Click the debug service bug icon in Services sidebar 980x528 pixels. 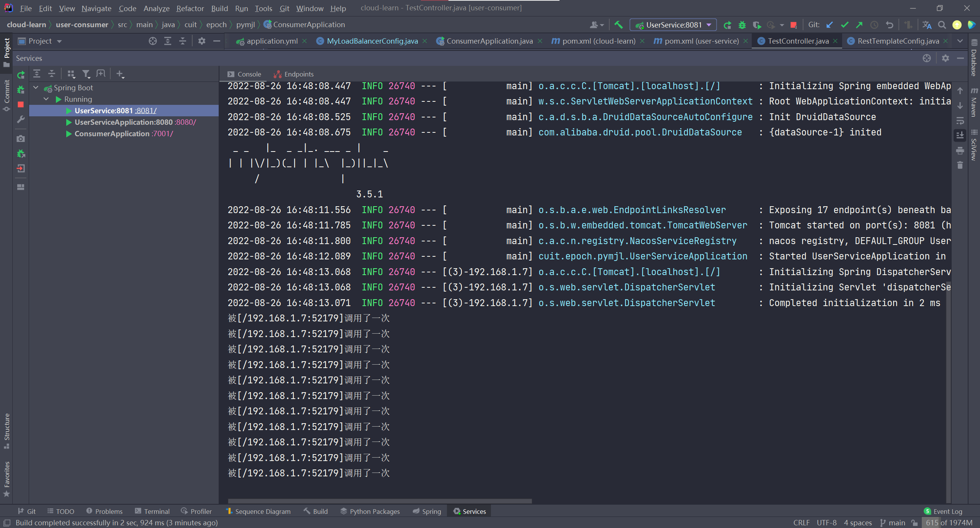pyautogui.click(x=21, y=90)
